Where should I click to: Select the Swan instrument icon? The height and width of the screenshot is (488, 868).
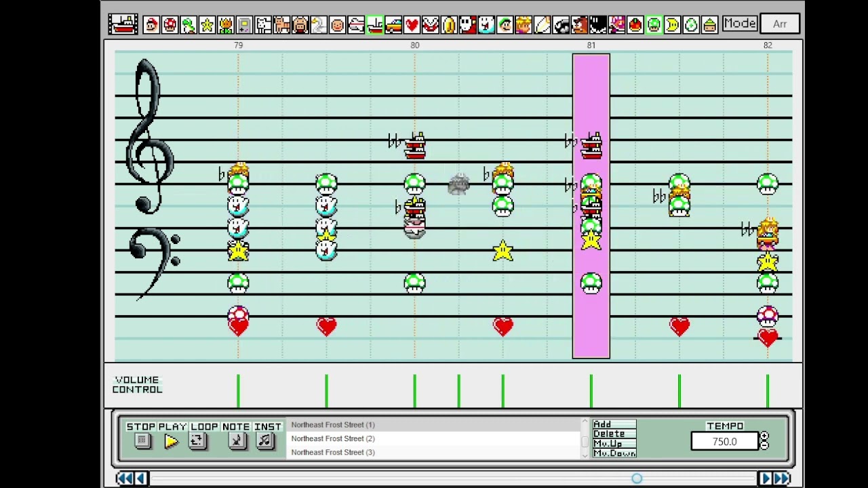click(x=319, y=24)
